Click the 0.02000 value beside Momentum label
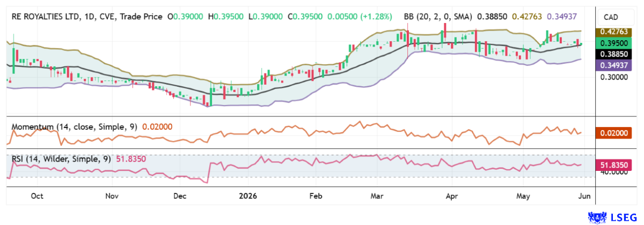 (x=157, y=127)
